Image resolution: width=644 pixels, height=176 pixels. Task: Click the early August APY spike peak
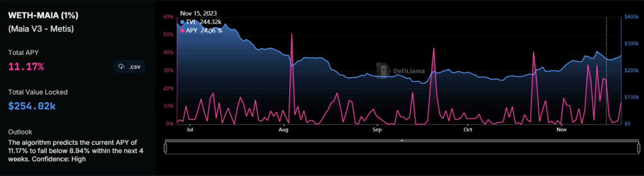pos(292,34)
